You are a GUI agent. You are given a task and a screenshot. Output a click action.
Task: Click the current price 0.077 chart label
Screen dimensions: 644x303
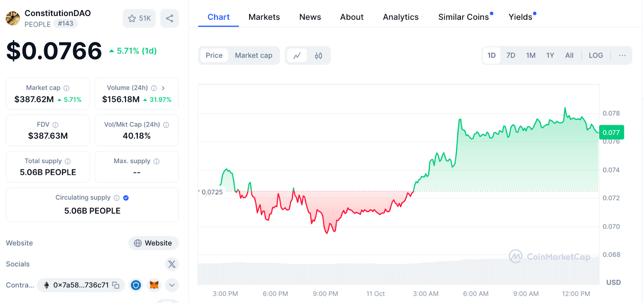coord(611,133)
